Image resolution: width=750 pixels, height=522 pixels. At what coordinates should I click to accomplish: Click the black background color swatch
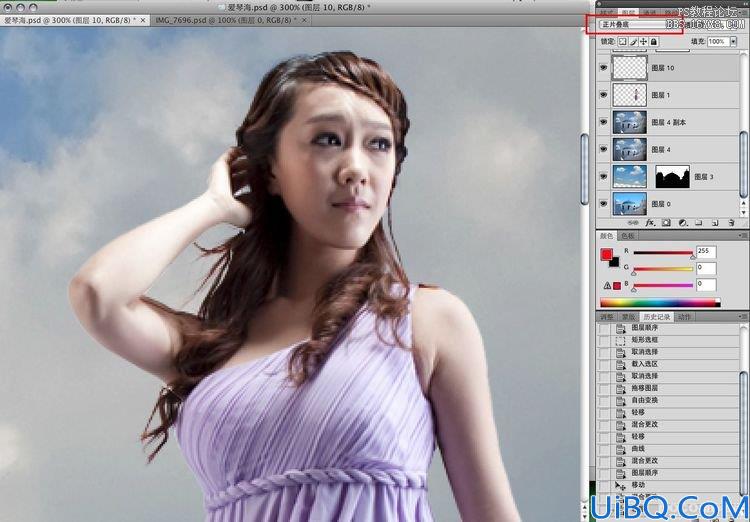click(x=615, y=262)
